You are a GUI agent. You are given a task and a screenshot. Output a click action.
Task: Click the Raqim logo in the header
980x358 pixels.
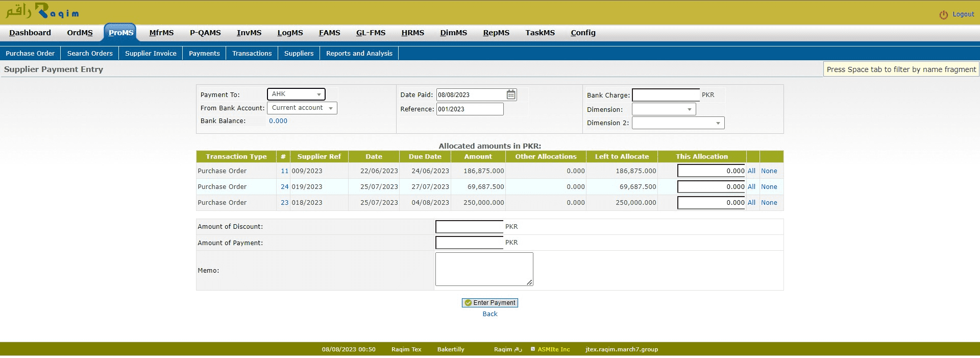pyautogui.click(x=42, y=11)
